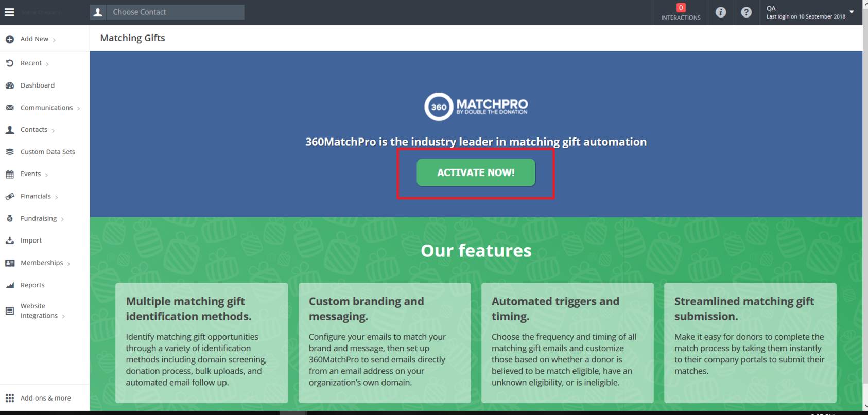Click Multiple matching gift identification methods card
The image size is (868, 415).
[x=201, y=342]
